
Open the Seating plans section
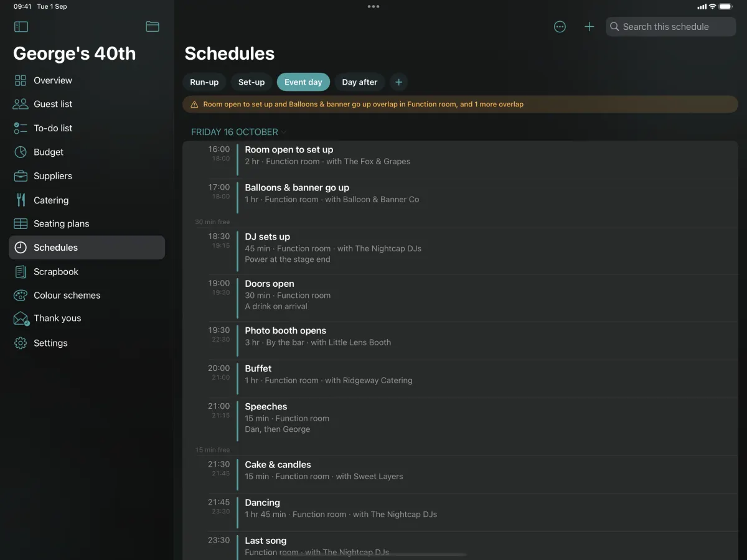(87, 223)
